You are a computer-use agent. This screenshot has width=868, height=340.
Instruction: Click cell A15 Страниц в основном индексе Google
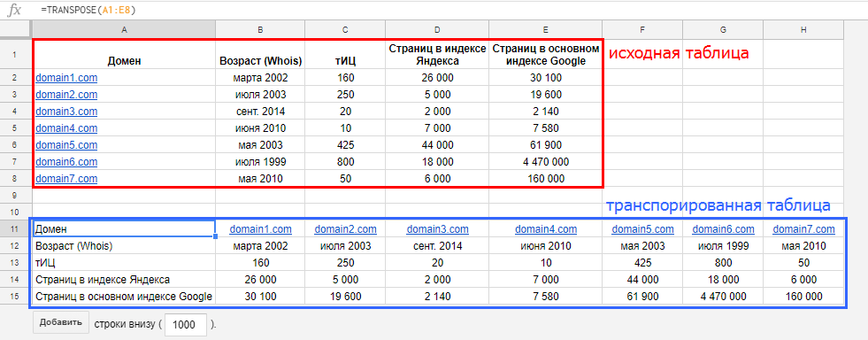tap(124, 297)
